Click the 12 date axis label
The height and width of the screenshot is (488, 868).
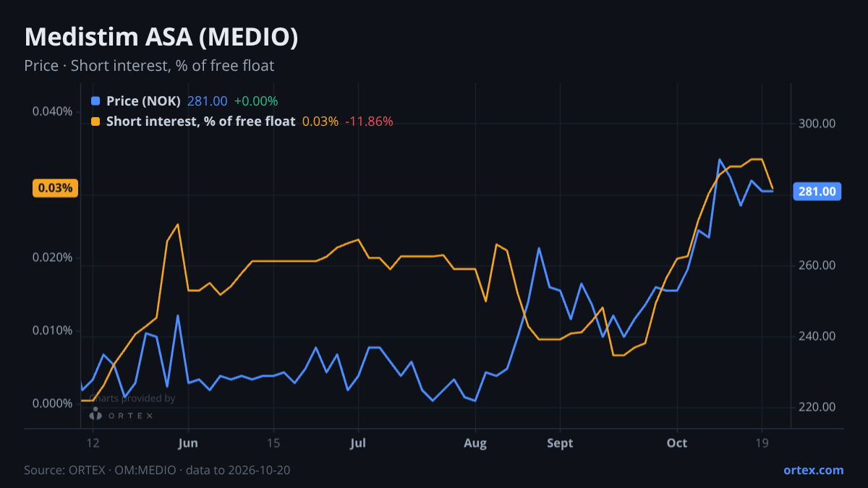(x=93, y=442)
